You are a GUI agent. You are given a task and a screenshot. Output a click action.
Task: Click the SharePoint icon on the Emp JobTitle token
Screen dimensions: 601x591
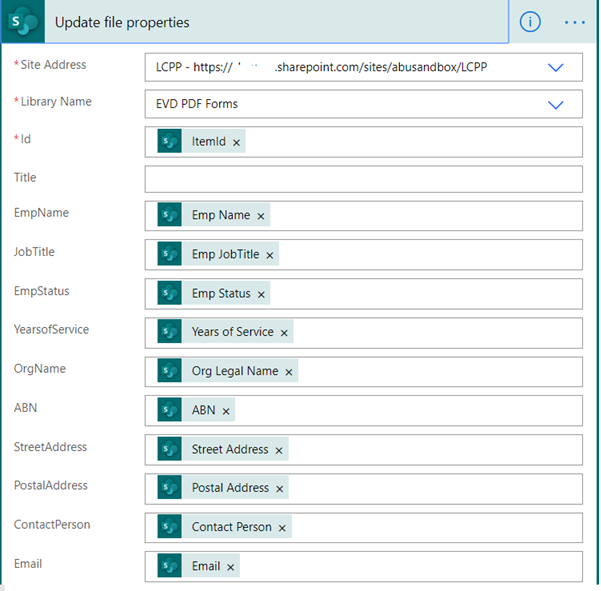[x=169, y=254]
